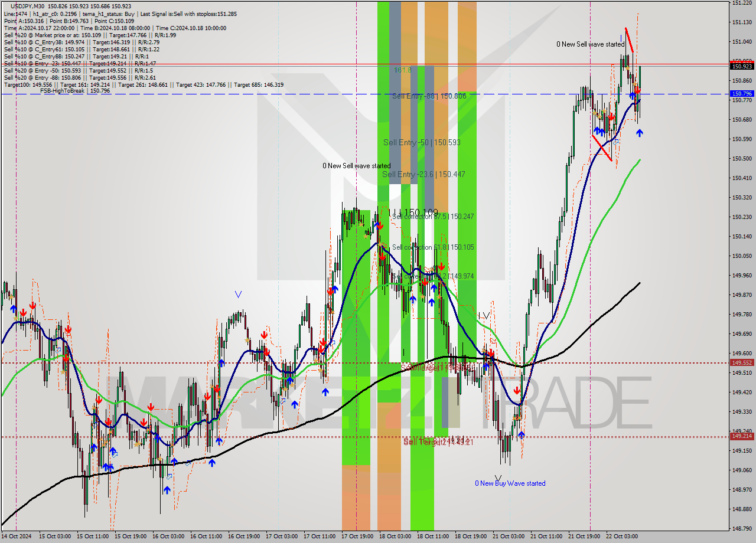The height and width of the screenshot is (543, 756).
Task: Click the blue 150.796 price tag
Action: pyautogui.click(x=742, y=93)
